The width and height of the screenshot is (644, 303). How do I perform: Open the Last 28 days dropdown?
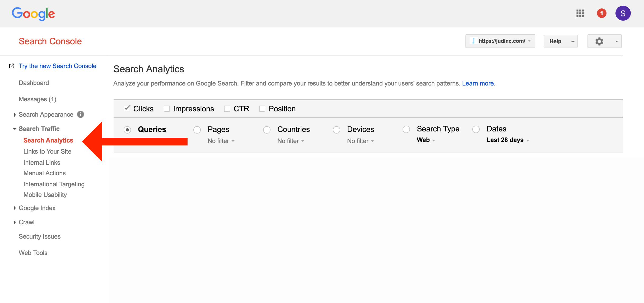click(x=508, y=140)
